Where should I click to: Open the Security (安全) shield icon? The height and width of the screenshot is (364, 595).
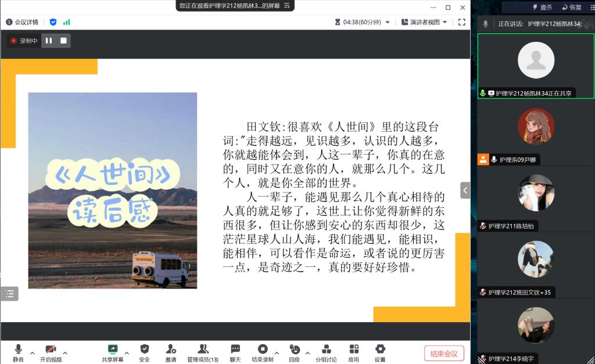pos(144,352)
